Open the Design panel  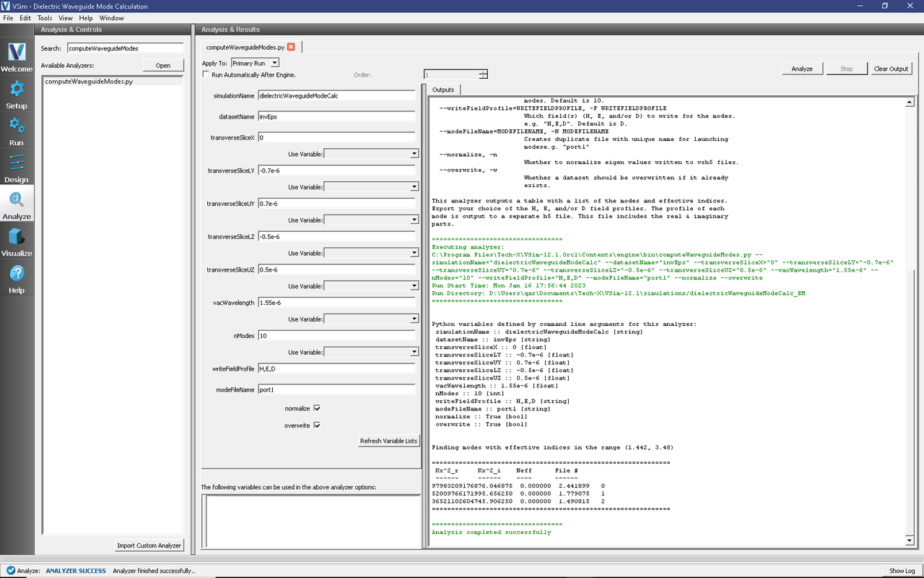[x=16, y=168]
